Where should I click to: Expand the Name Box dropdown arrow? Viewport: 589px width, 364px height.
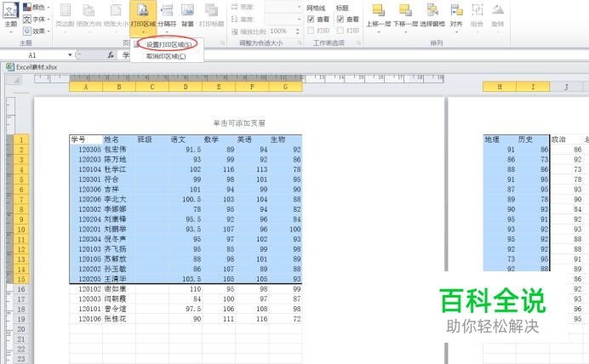pos(70,55)
